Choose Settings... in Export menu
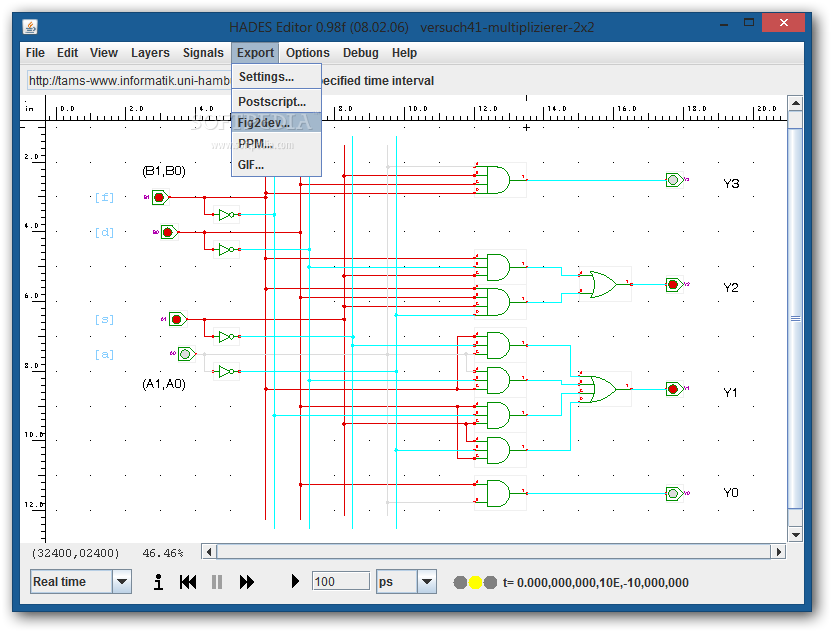The width and height of the screenshot is (832, 632). point(276,77)
